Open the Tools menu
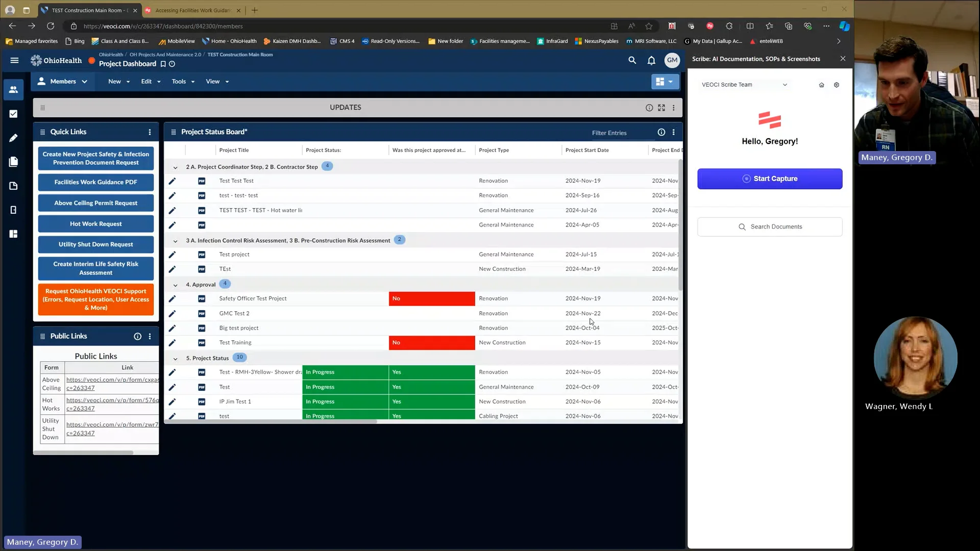 (x=183, y=82)
